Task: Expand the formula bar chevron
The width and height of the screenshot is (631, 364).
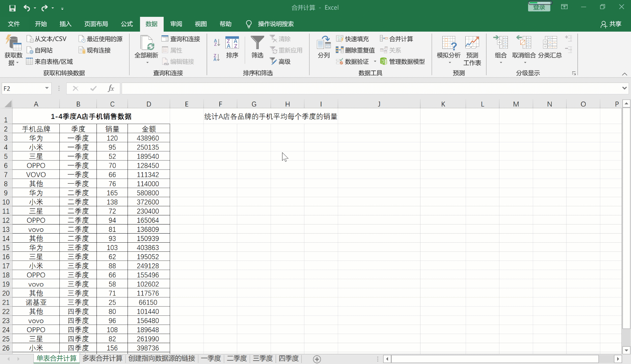Action: (x=625, y=88)
